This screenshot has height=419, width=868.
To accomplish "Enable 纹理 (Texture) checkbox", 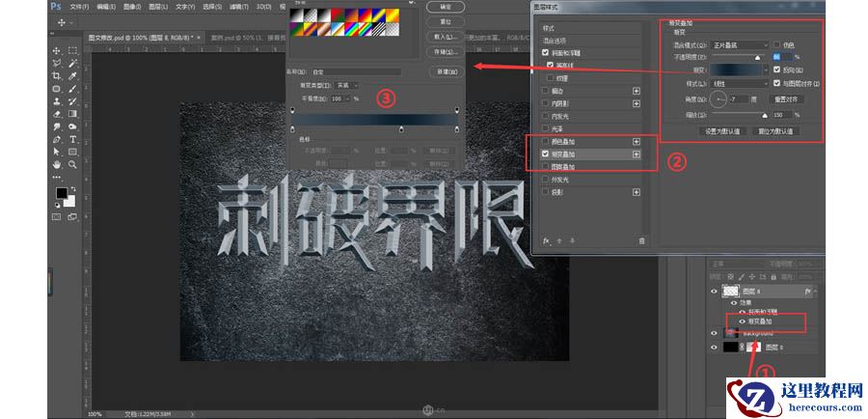I will 551,78.
